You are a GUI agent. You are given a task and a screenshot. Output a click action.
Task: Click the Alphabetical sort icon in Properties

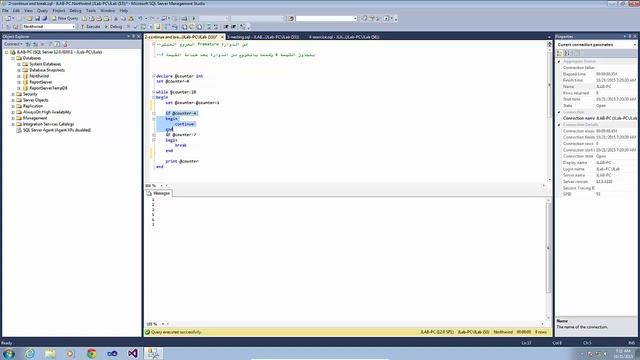[567, 53]
